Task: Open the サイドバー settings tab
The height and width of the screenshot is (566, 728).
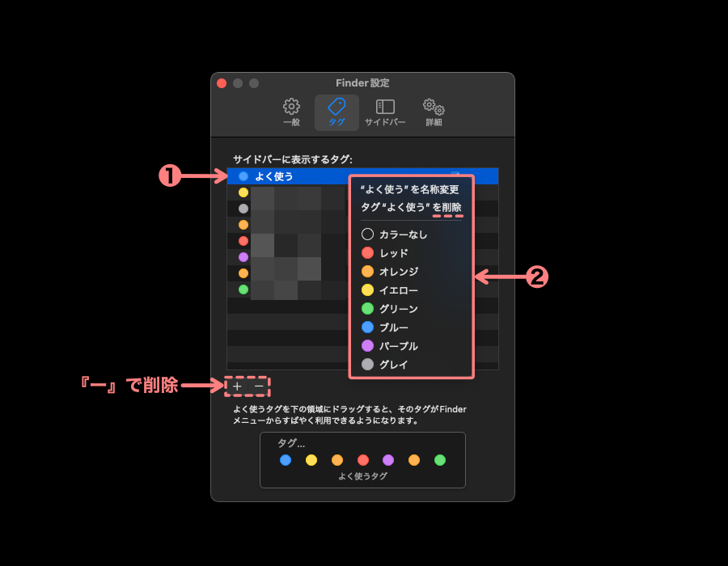Action: [x=385, y=112]
